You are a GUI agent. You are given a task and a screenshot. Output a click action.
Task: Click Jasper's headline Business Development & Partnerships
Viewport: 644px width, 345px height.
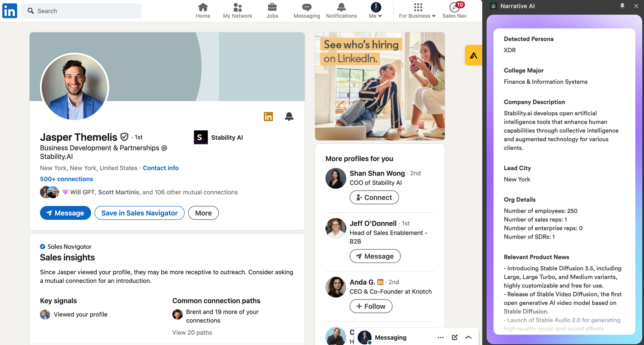[104, 152]
